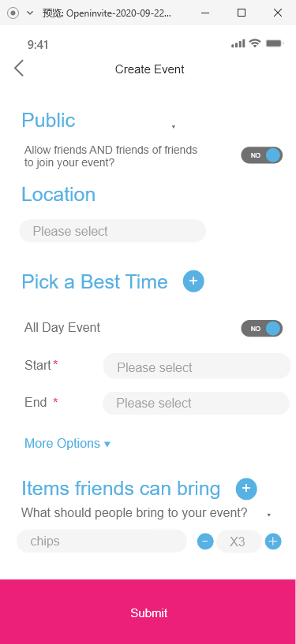Add a time with Pick a Best Time plus

(193, 281)
